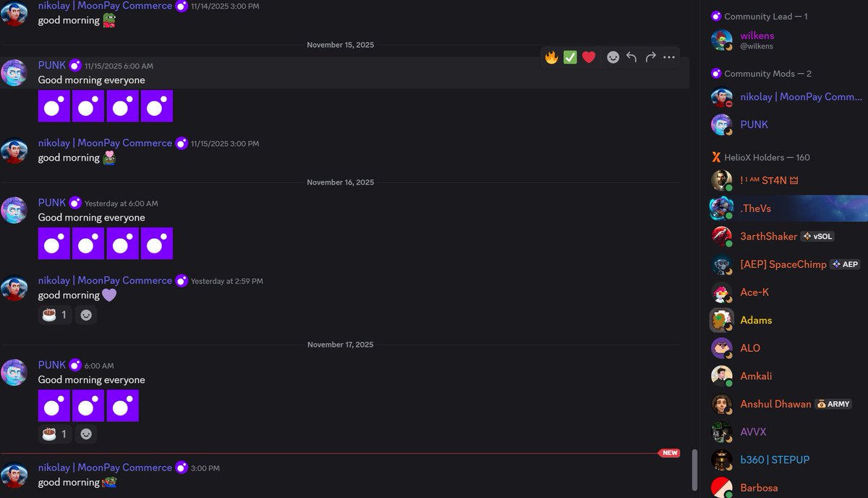The width and height of the screenshot is (868, 498).
Task: Click the vSOL tag beside 3arthShaker
Action: (x=817, y=237)
